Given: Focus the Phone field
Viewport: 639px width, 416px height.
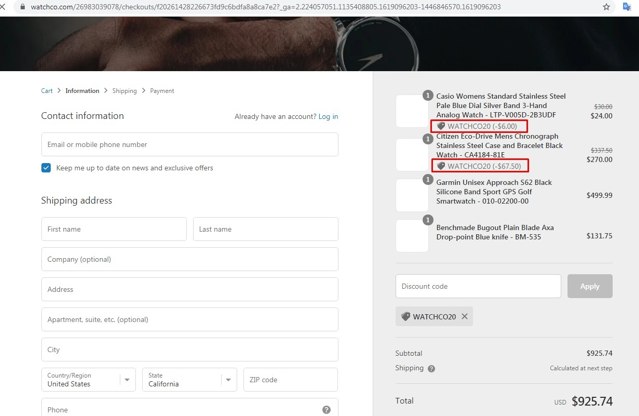Looking at the screenshot, I should [189, 407].
